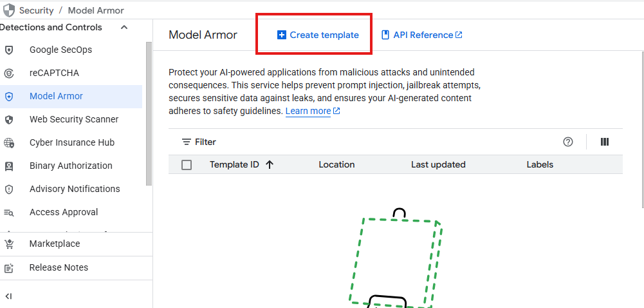Click the API Reference book icon
The height and width of the screenshot is (308, 644).
coord(385,35)
